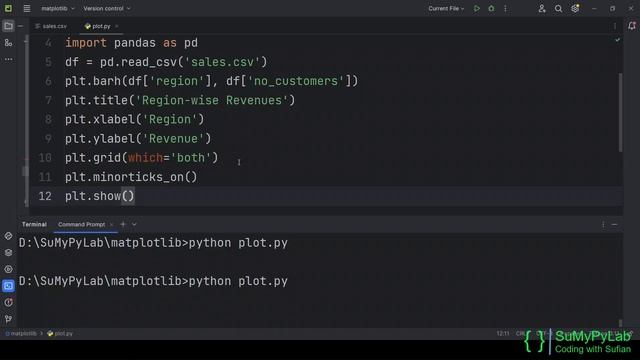Screen dimensions: 640x360
Task: Click the plt.show() line
Action: 100,196
